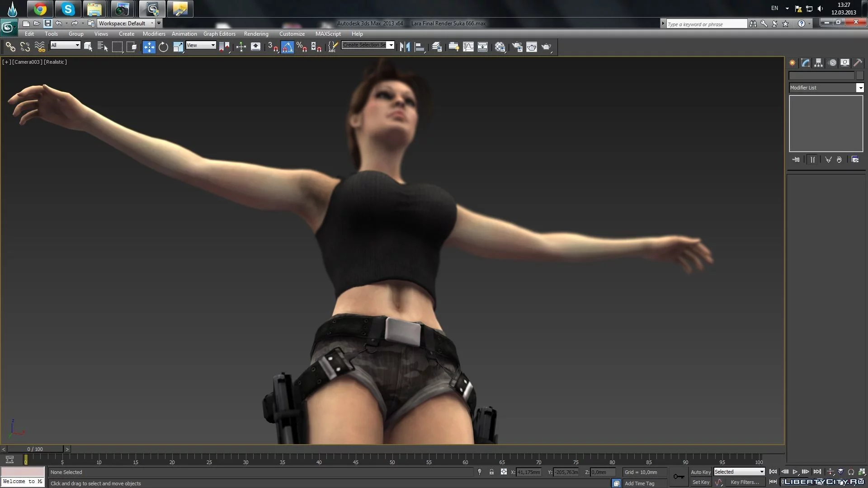Open the Animation menu
Screen dimensions: 868x488
(184, 34)
